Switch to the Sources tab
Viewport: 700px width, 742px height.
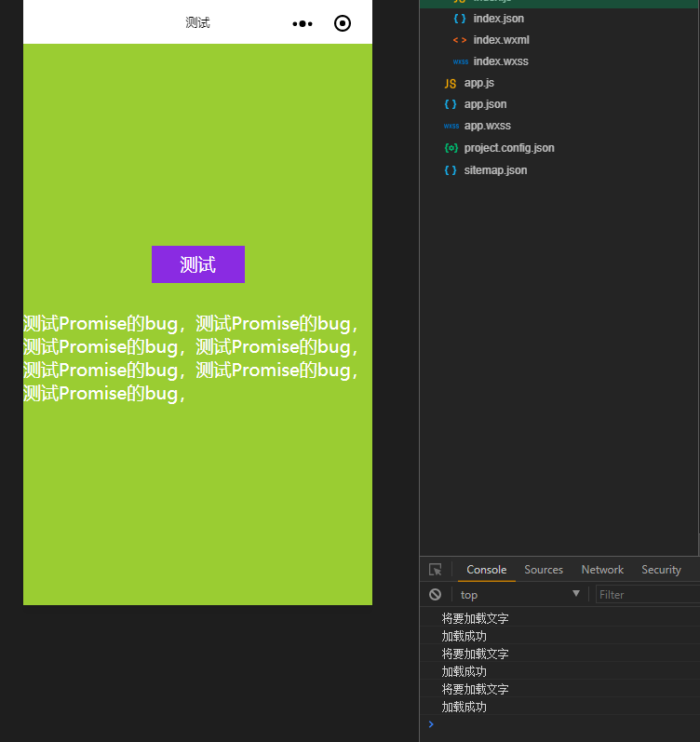coord(544,570)
